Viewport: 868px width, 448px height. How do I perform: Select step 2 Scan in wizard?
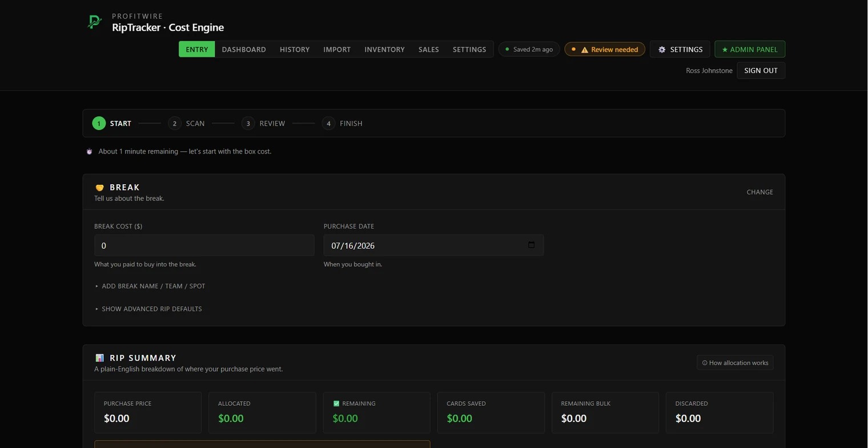(186, 123)
